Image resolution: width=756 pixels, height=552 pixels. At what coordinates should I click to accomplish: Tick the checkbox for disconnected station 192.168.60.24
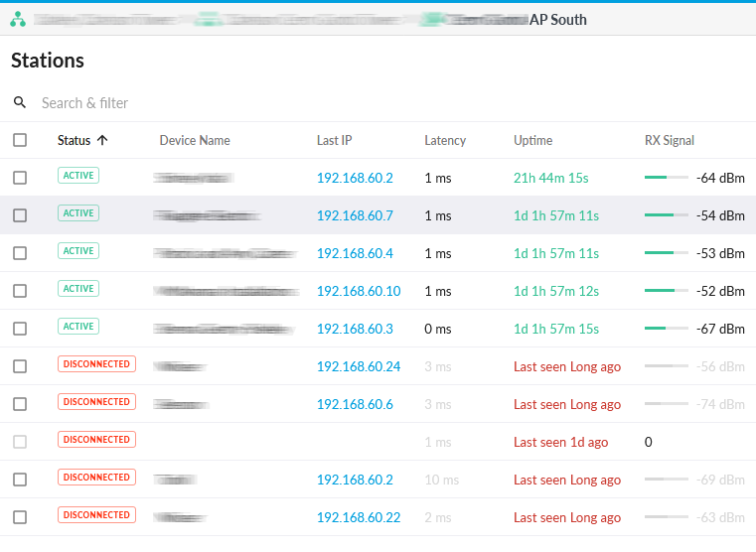pyautogui.click(x=20, y=365)
